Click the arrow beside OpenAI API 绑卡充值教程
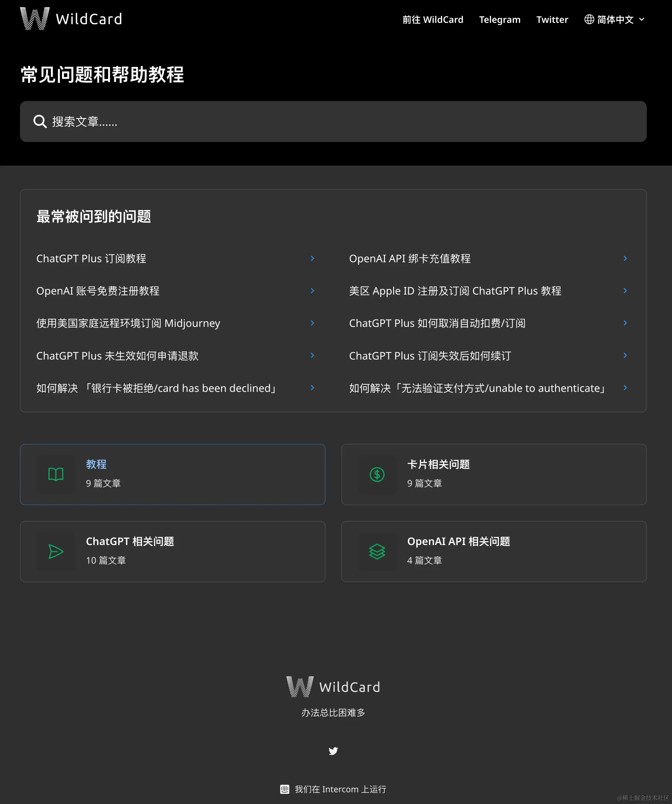The image size is (672, 804). coord(625,258)
